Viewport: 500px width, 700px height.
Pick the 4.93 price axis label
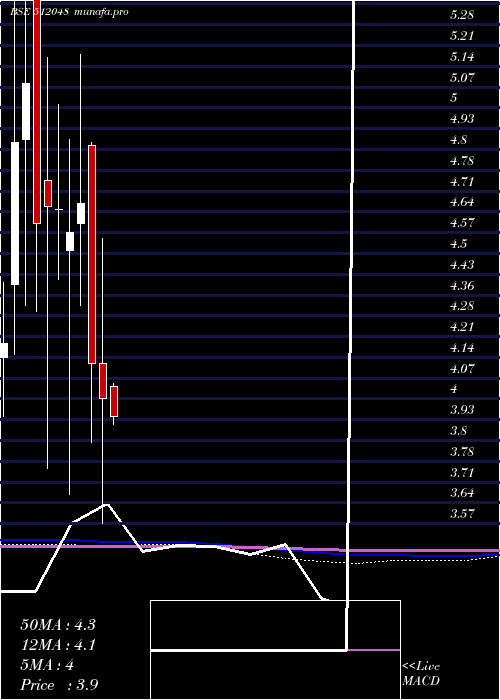click(x=462, y=119)
